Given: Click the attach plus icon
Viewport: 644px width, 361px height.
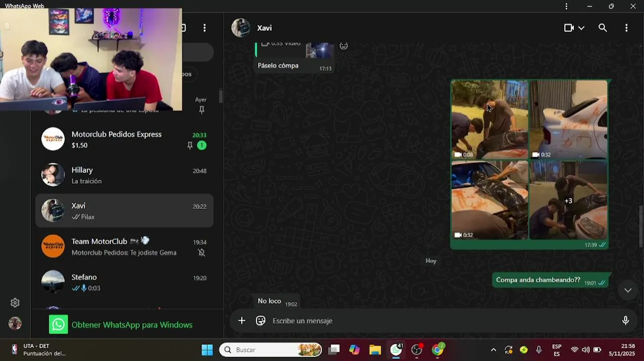Looking at the screenshot, I should point(242,321).
